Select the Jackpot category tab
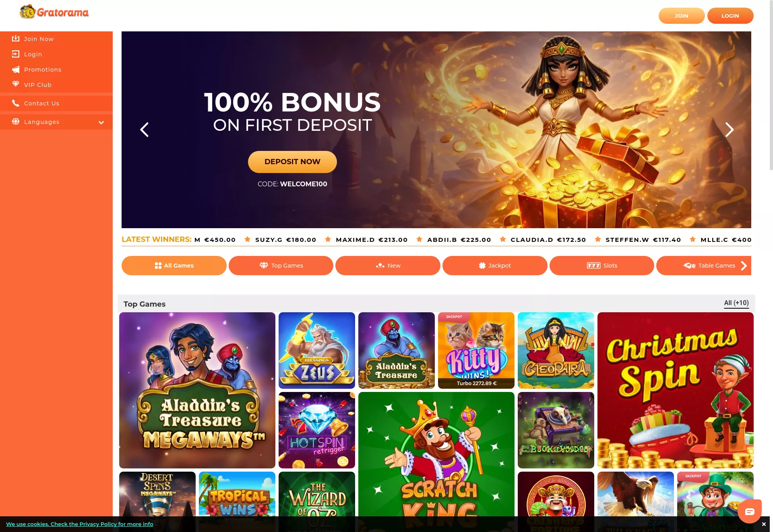The image size is (773, 532). (495, 266)
